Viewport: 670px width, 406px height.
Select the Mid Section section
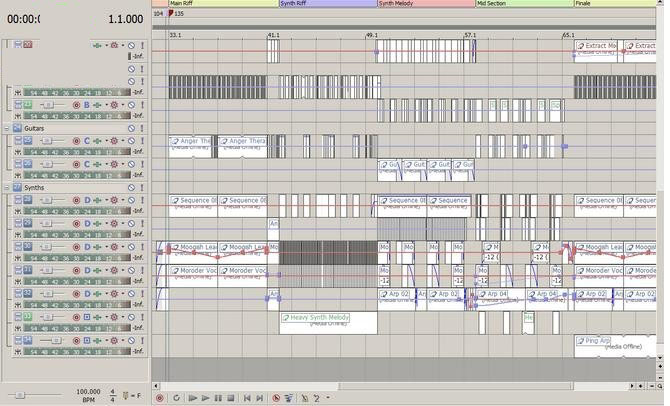(525, 3)
